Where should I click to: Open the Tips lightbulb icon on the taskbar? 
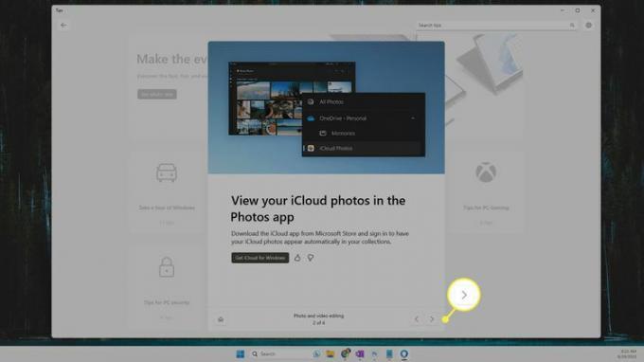(x=404, y=353)
